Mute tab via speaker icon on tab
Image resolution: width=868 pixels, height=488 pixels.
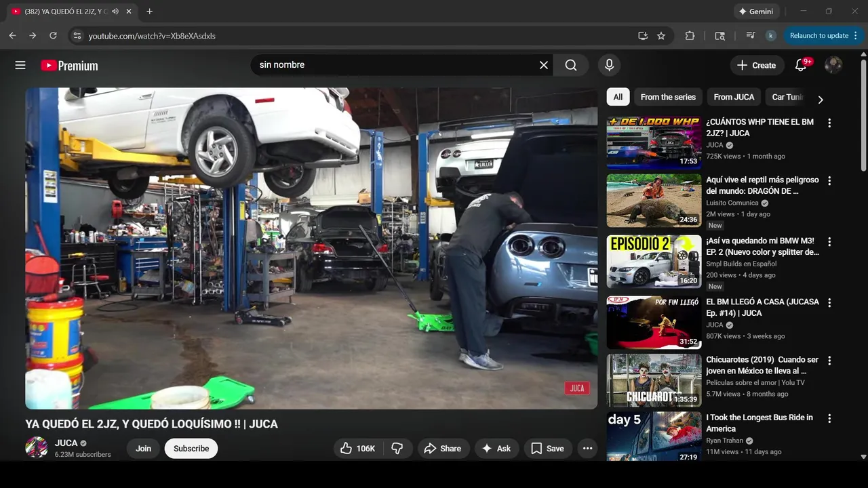click(x=115, y=12)
